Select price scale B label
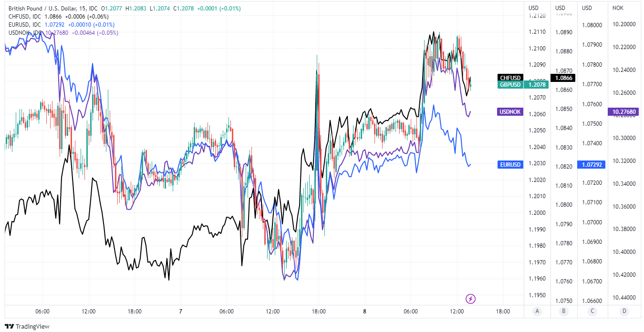Viewport: 644px width, 332px height. click(x=564, y=312)
